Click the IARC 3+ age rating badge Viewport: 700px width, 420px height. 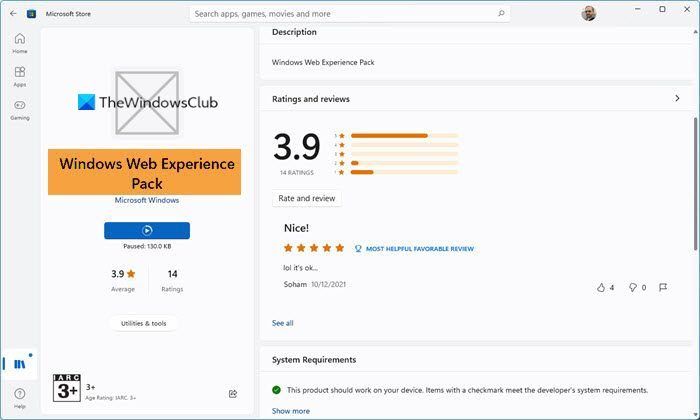pyautogui.click(x=67, y=388)
